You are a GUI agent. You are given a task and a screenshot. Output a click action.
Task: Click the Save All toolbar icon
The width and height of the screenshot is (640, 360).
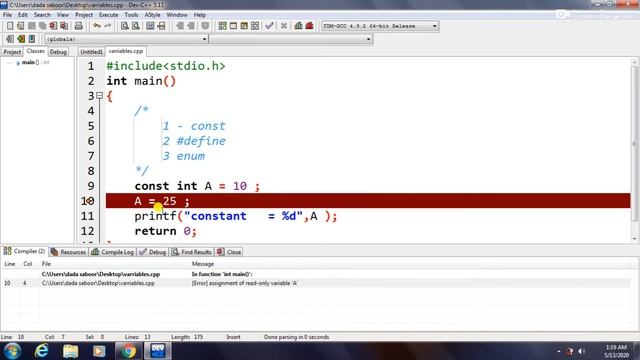pos(42,26)
